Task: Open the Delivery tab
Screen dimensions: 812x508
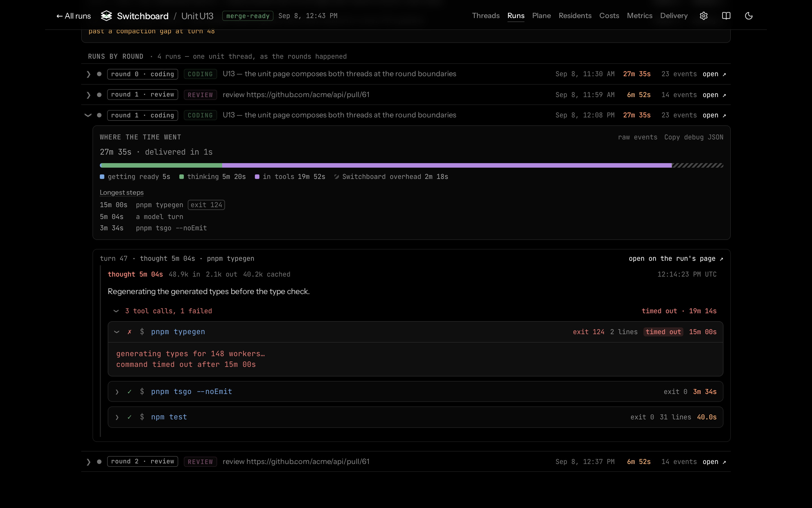Action: 674,16
